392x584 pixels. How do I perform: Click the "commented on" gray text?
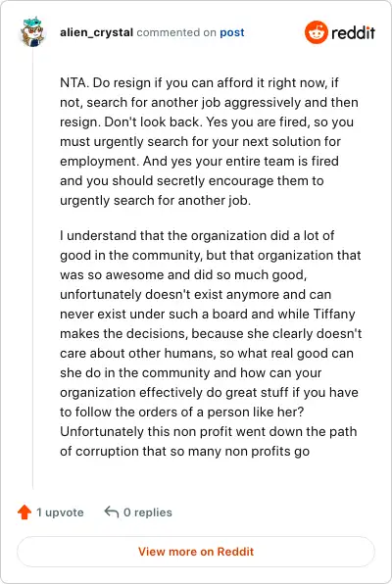click(x=176, y=32)
